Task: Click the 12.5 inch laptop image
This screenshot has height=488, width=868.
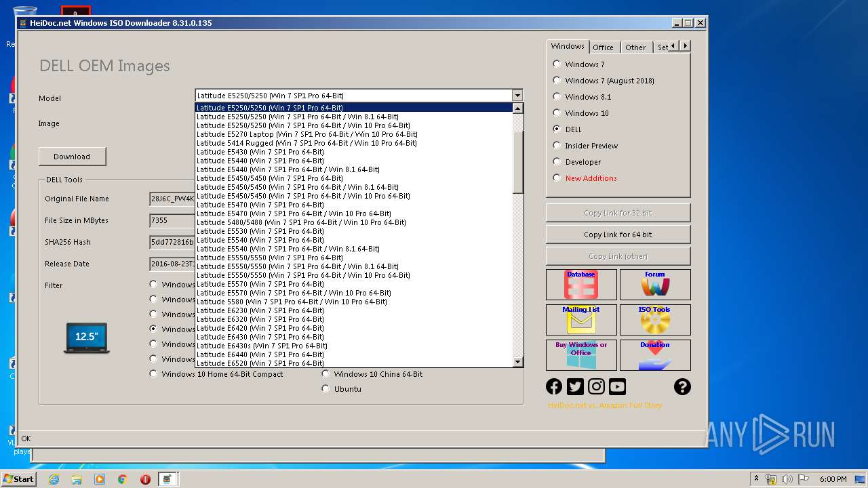Action: [87, 338]
